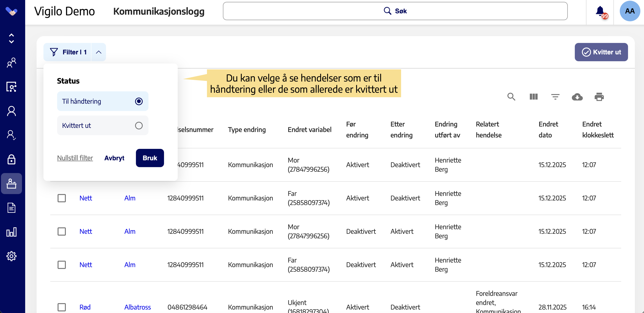This screenshot has width=644, height=313.
Task: Open the single person sidebar icon
Action: (x=11, y=111)
